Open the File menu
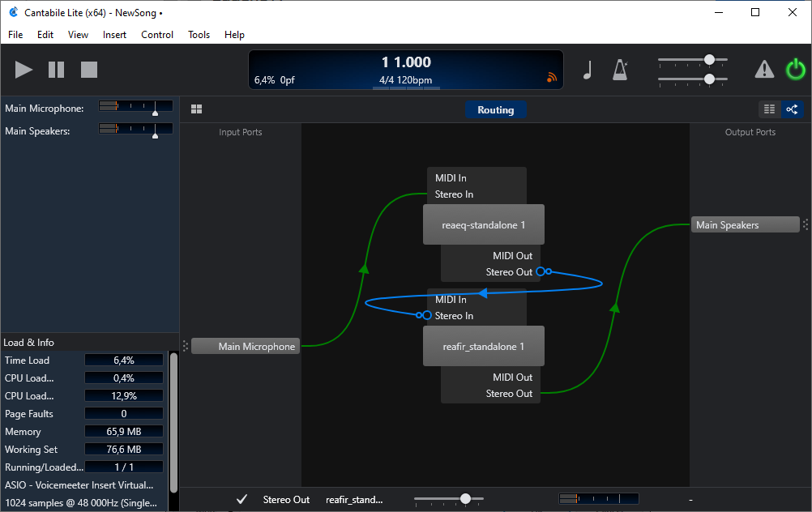The width and height of the screenshot is (812, 512). 15,35
